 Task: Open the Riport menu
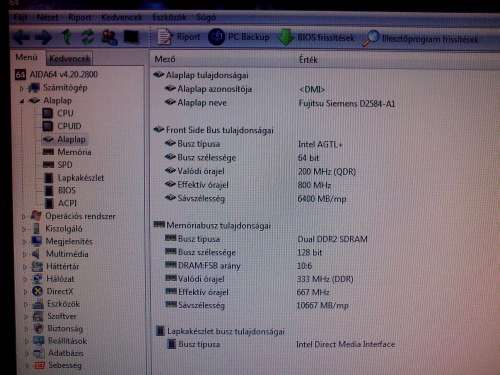click(x=79, y=17)
